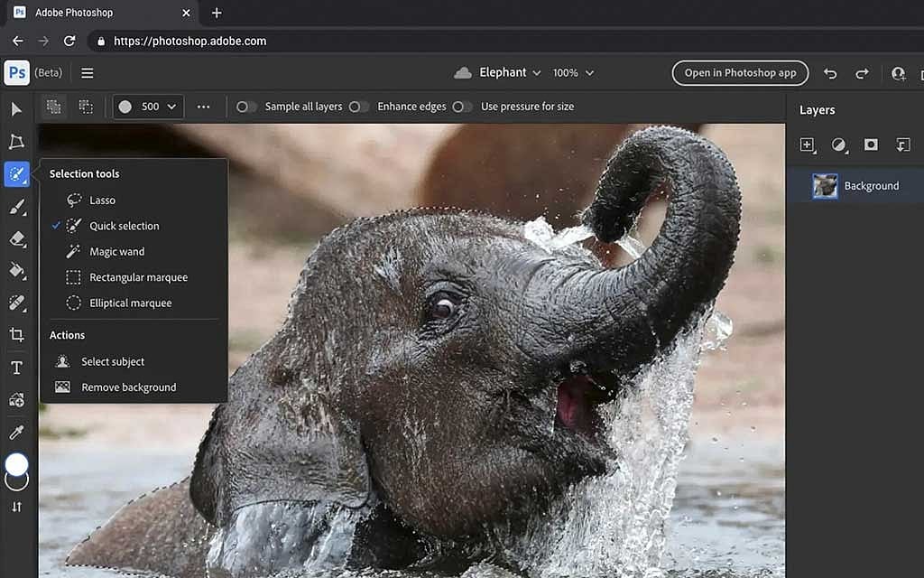Click the Add new layer icon
The image size is (924, 578).
tap(808, 145)
